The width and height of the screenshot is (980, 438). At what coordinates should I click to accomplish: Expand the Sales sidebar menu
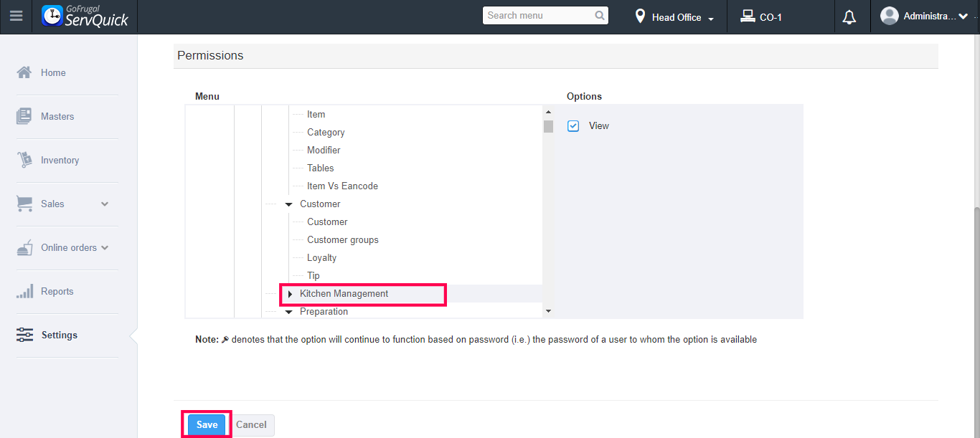[x=105, y=204]
